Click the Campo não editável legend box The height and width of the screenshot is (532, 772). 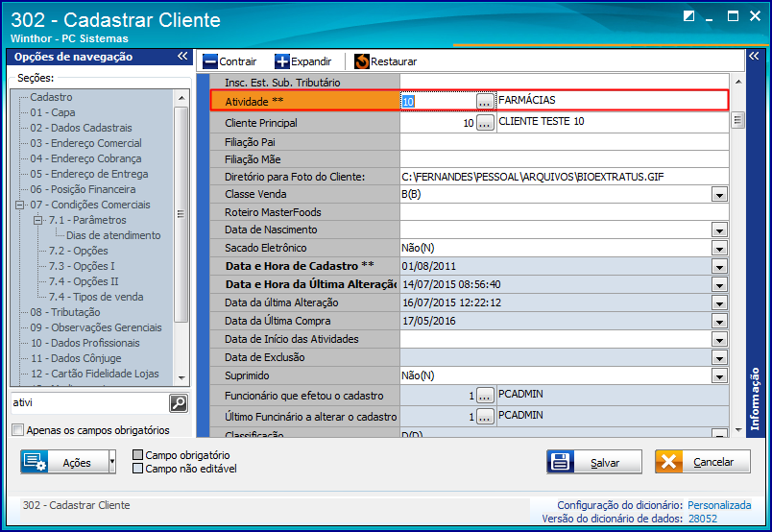(138, 469)
